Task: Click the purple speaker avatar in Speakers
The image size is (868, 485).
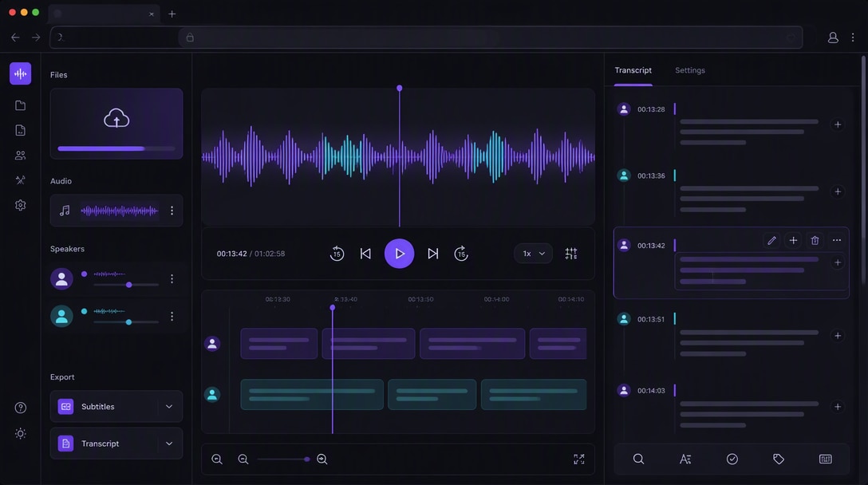Action: 62,278
